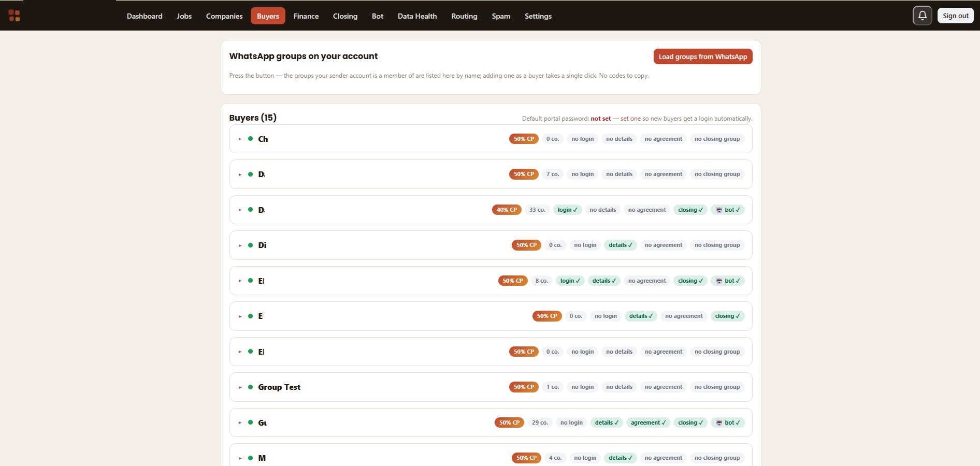This screenshot has height=466, width=980.
Task: Click 'details ✓' badge in M row
Action: [621, 458]
